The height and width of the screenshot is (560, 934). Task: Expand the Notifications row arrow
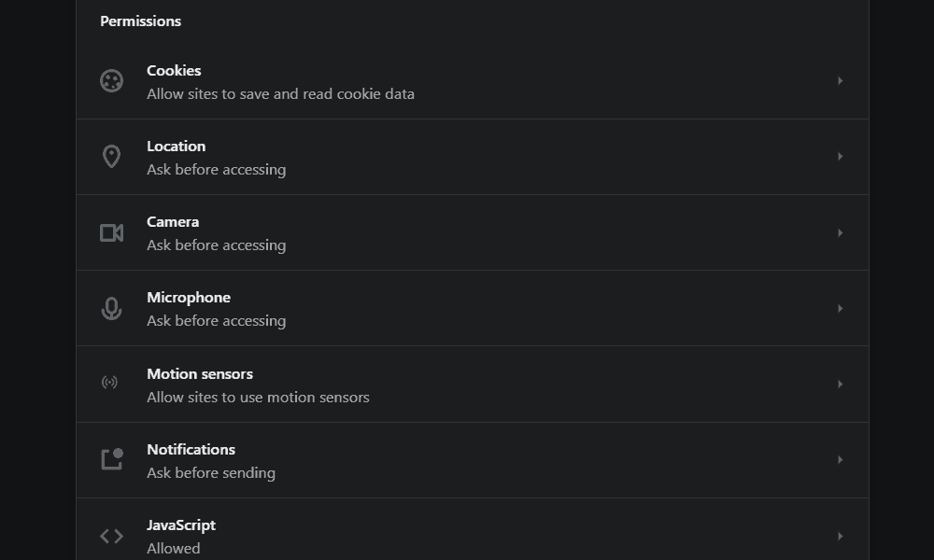coord(841,459)
